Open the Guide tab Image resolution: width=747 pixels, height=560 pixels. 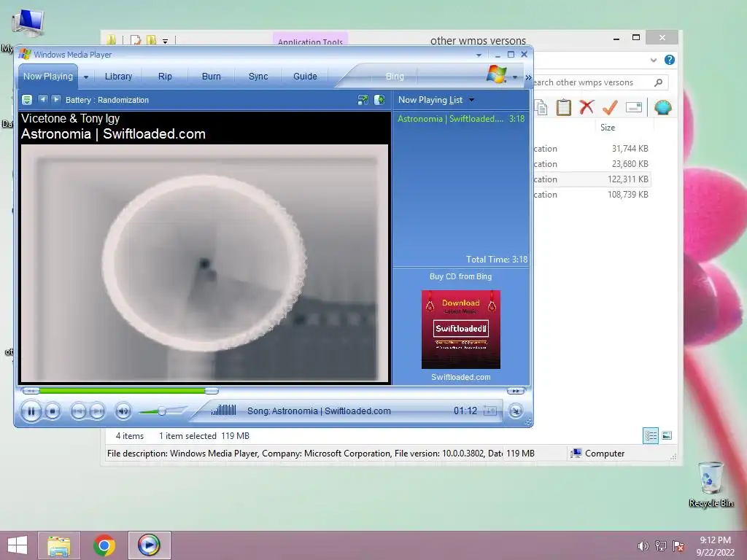click(305, 76)
